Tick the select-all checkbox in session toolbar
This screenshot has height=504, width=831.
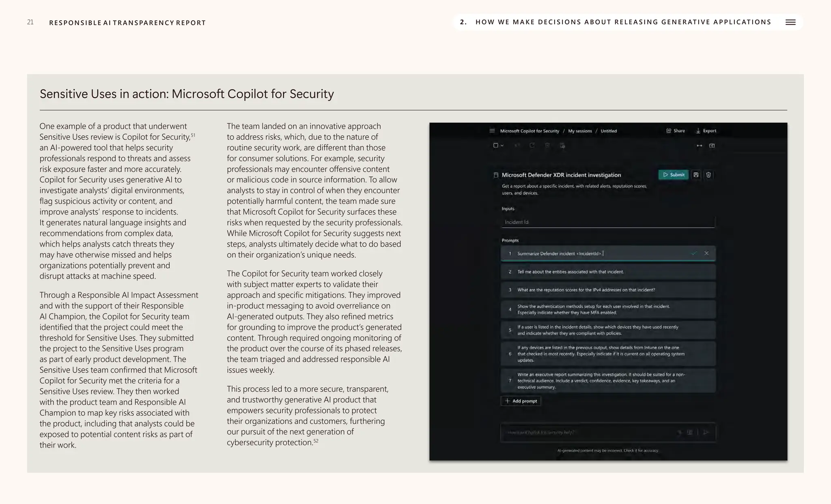(x=495, y=146)
